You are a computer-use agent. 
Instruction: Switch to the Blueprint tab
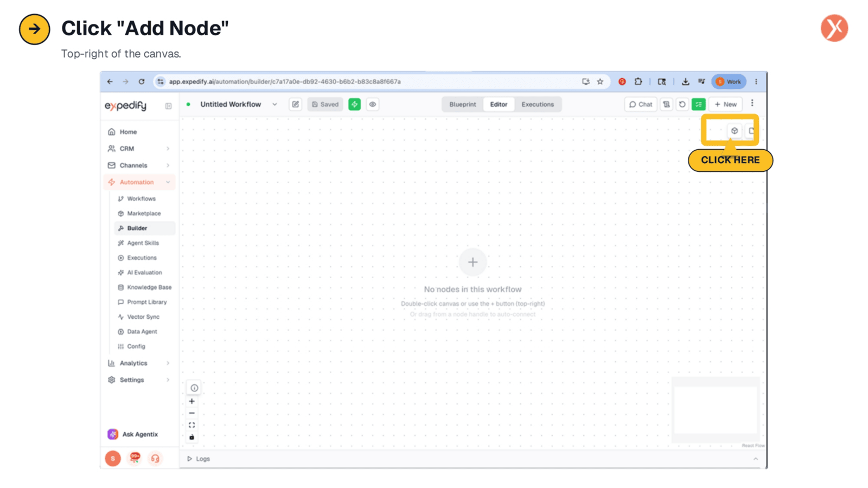(463, 104)
